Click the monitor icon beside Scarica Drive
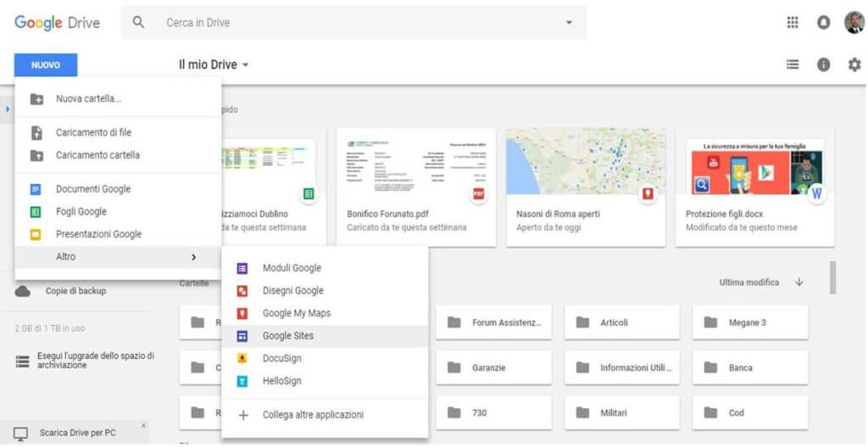The width and height of the screenshot is (868, 447). coord(20,433)
